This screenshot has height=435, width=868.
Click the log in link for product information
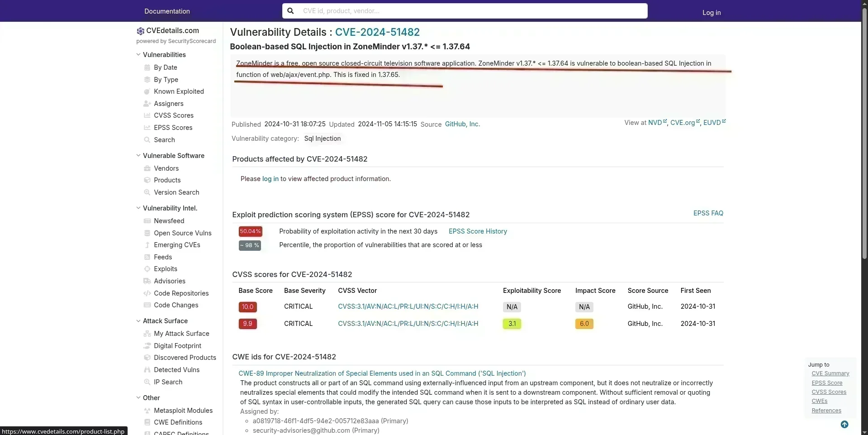click(270, 179)
